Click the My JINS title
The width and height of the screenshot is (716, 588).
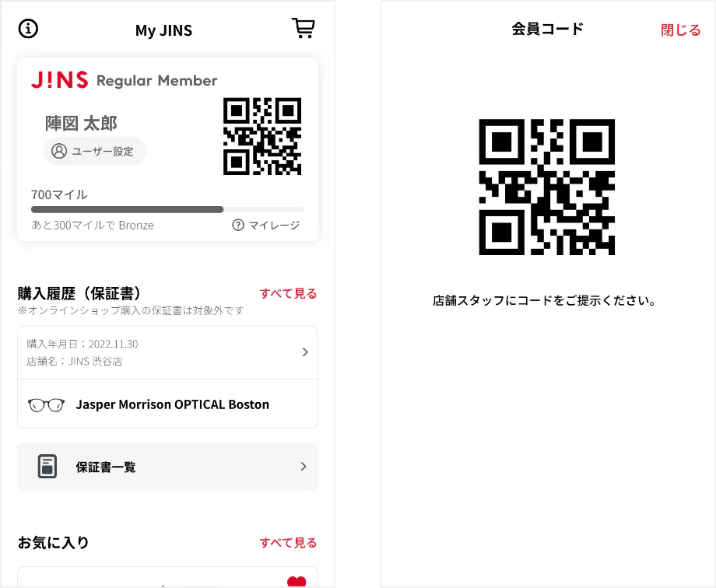(163, 30)
